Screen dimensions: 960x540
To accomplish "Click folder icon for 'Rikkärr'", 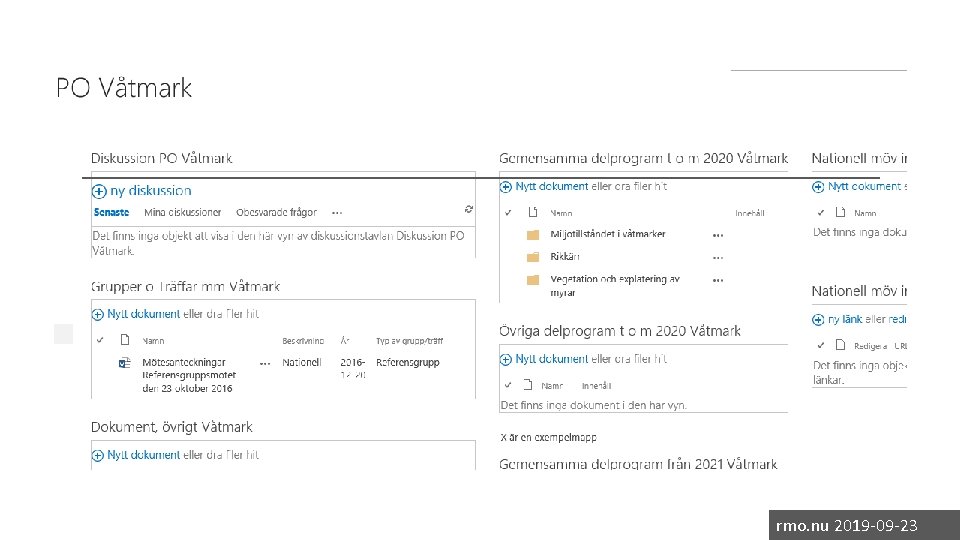I will [x=533, y=257].
